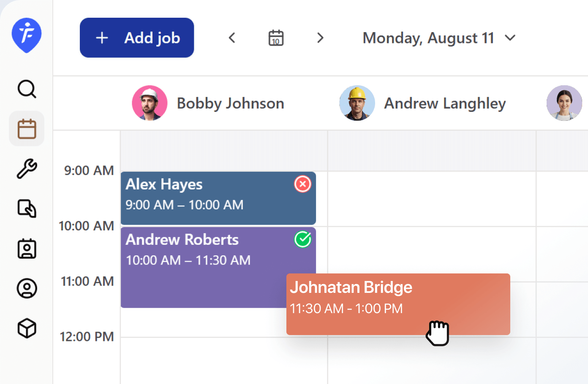
Task: Open the wrench services icon
Action: click(x=26, y=168)
